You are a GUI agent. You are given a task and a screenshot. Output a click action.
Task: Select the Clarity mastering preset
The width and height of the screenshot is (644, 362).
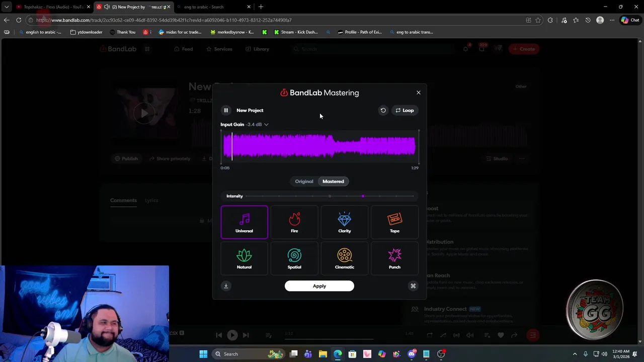[345, 222]
